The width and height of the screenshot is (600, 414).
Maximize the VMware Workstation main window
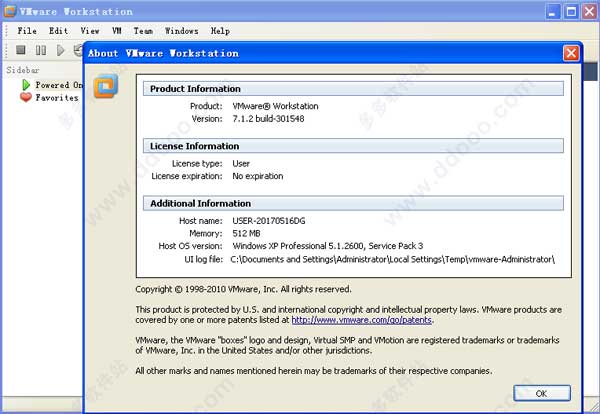coord(571,11)
